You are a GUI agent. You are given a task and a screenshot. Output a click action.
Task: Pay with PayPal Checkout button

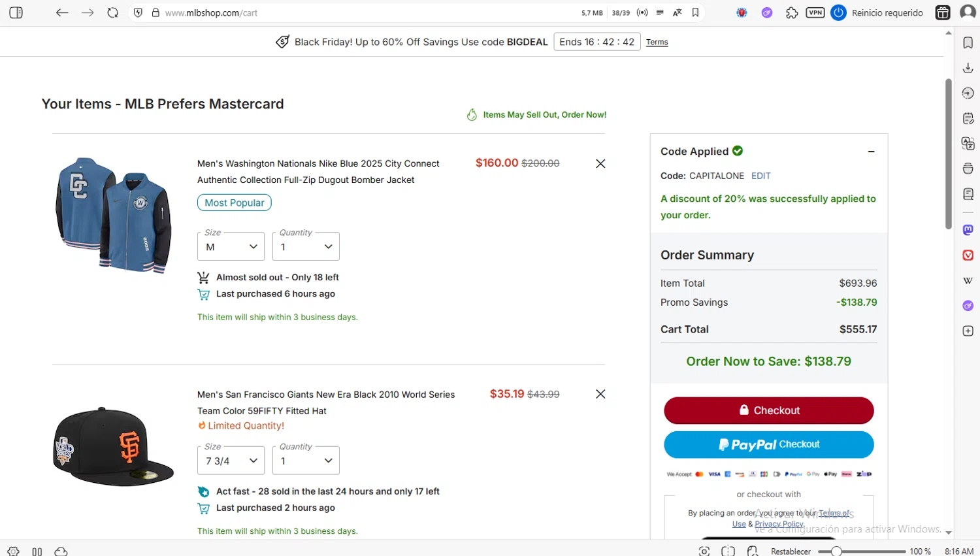pyautogui.click(x=768, y=444)
